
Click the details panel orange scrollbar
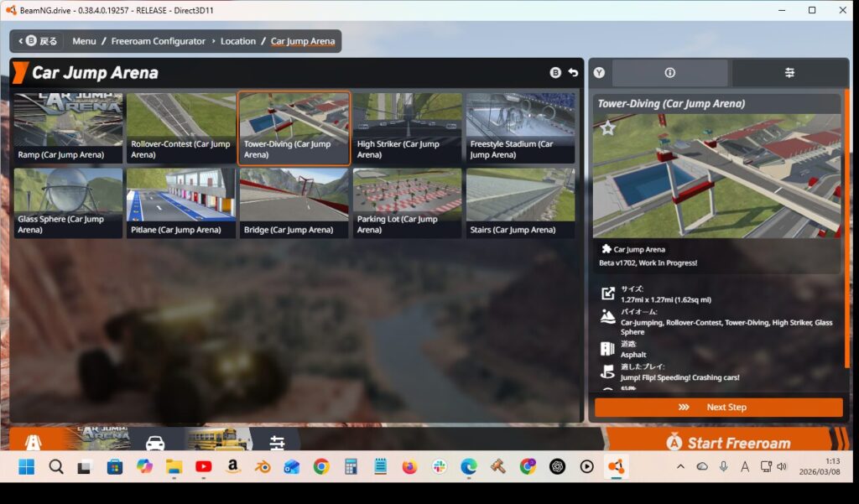[x=845, y=235]
